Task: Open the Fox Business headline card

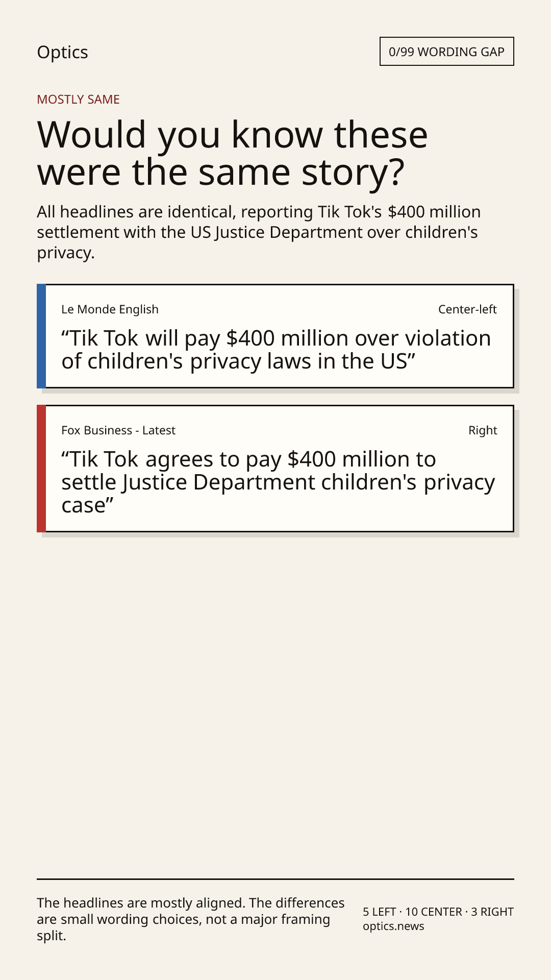Action: pyautogui.click(x=275, y=469)
